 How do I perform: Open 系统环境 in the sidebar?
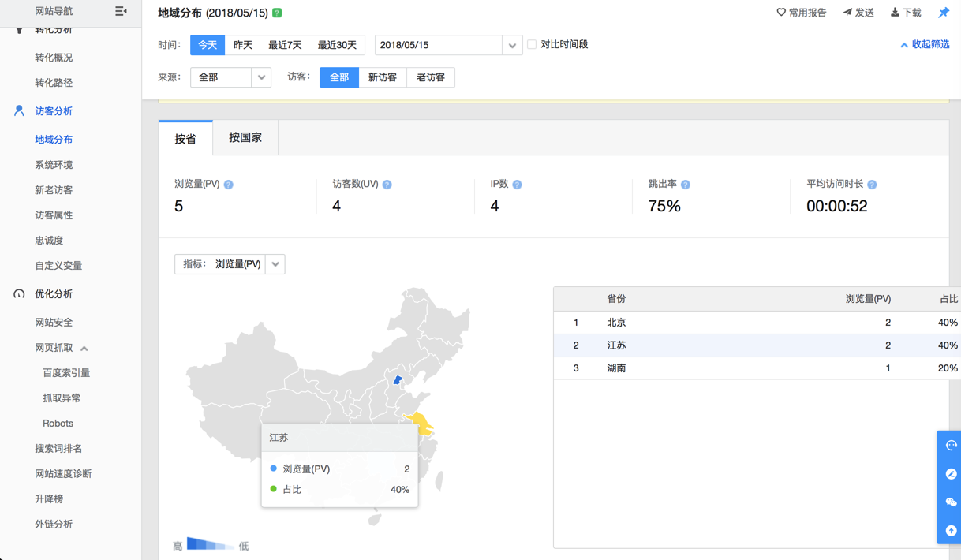pos(54,165)
